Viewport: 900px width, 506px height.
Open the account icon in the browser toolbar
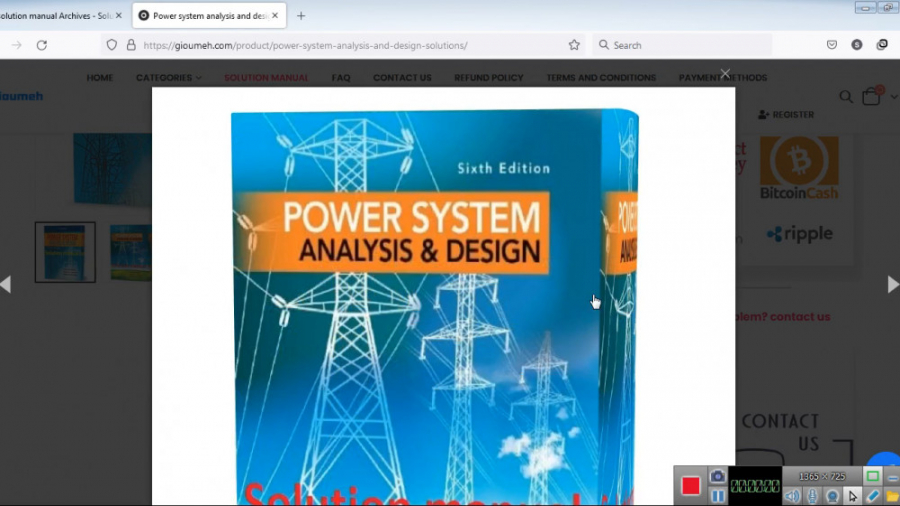[x=857, y=45]
